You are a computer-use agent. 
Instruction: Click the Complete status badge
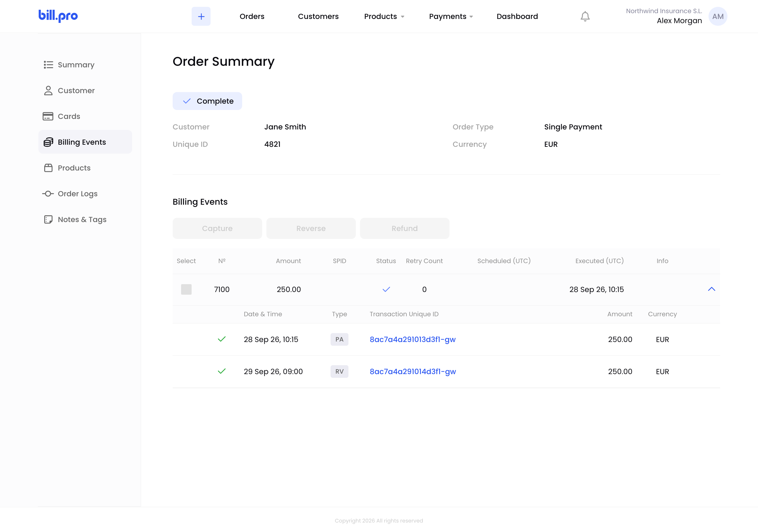pyautogui.click(x=207, y=101)
